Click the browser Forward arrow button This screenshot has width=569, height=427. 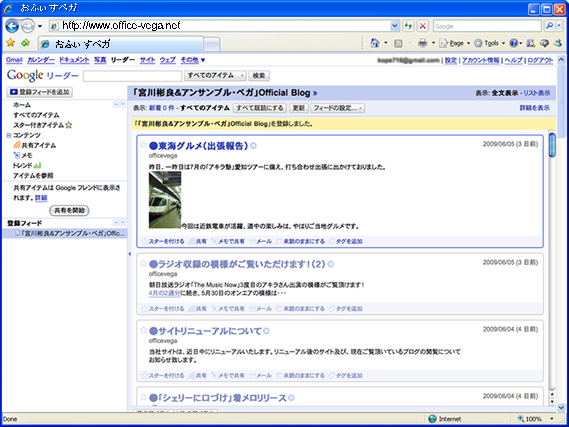point(27,26)
